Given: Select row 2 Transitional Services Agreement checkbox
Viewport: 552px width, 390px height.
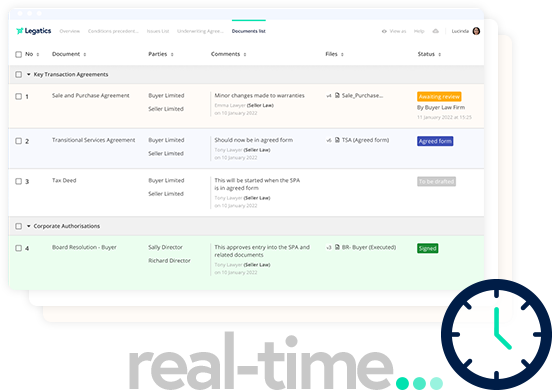Looking at the screenshot, I should 19,141.
